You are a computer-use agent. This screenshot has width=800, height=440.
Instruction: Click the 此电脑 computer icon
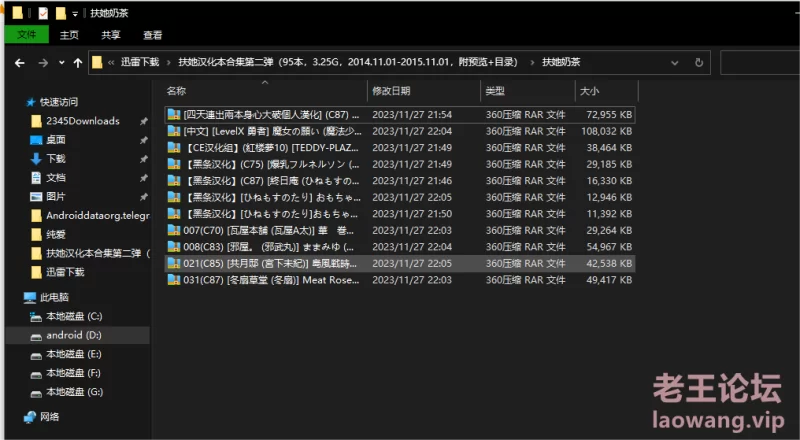click(30, 297)
